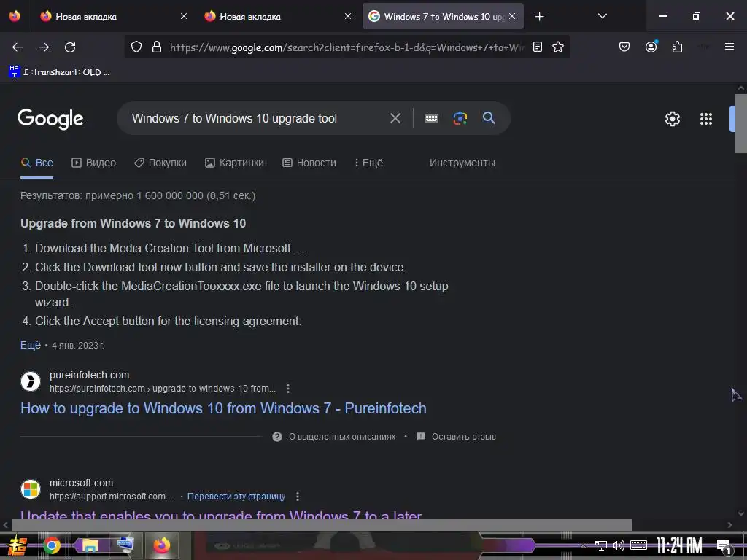Open the Windows Start menu
The height and width of the screenshot is (560, 747).
tap(17, 545)
